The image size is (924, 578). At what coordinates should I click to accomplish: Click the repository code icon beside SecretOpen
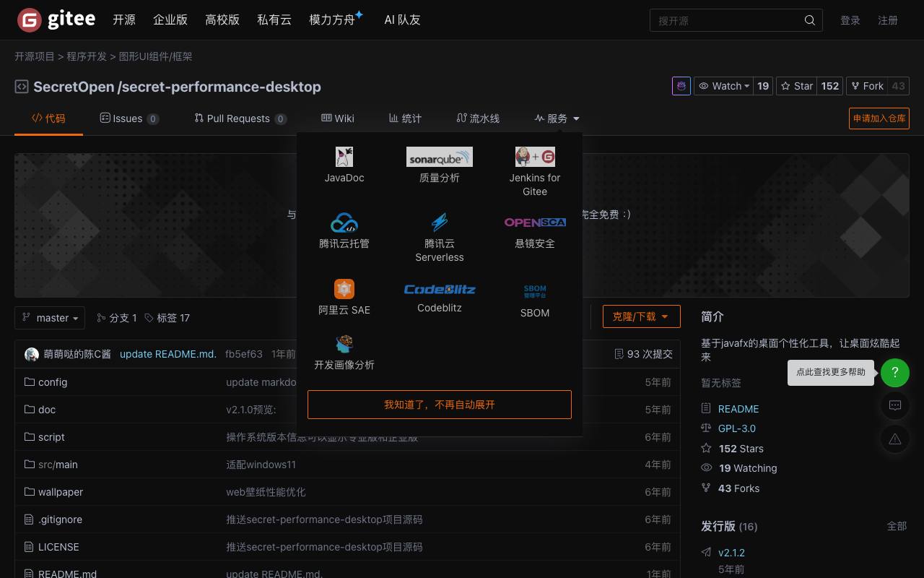(22, 87)
